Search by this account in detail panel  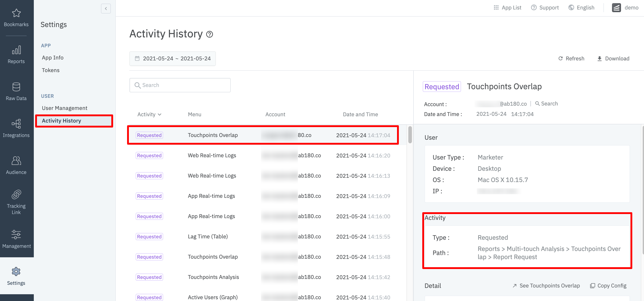pyautogui.click(x=546, y=104)
